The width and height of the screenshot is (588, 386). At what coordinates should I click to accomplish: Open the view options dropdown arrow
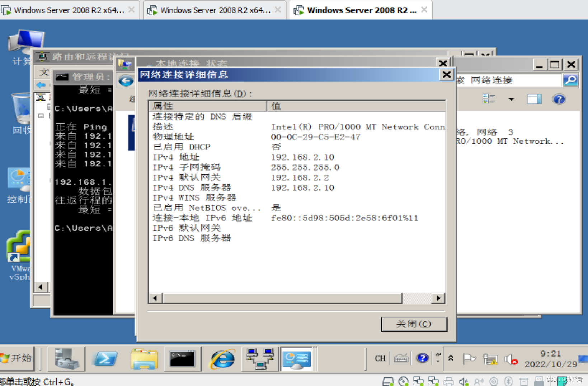(511, 99)
